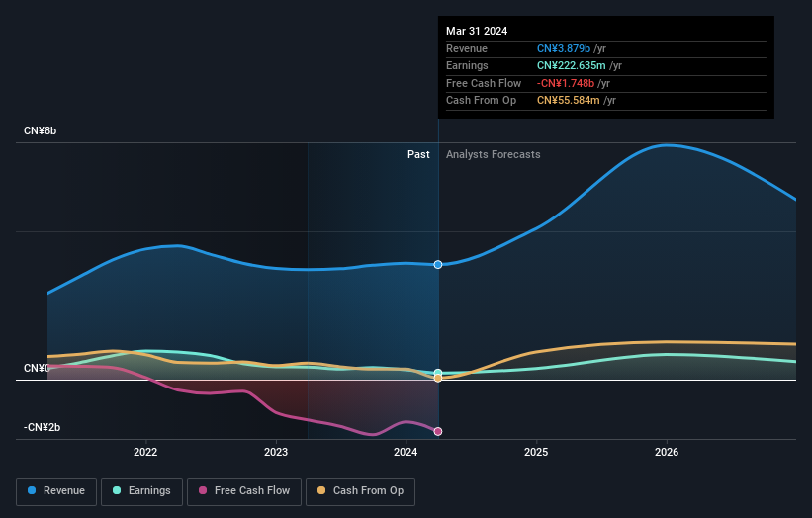This screenshot has height=518, width=812.
Task: Click the Free Cash Flow label in tooltip
Action: (x=484, y=83)
